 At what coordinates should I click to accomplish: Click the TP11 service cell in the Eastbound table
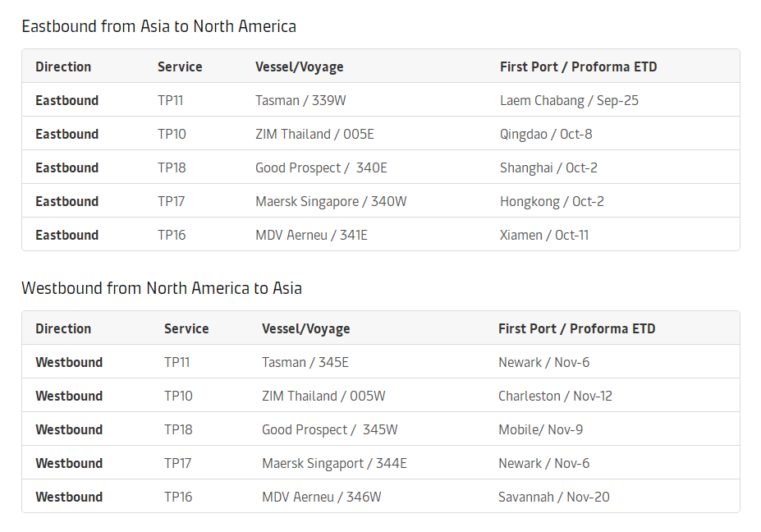[x=171, y=100]
